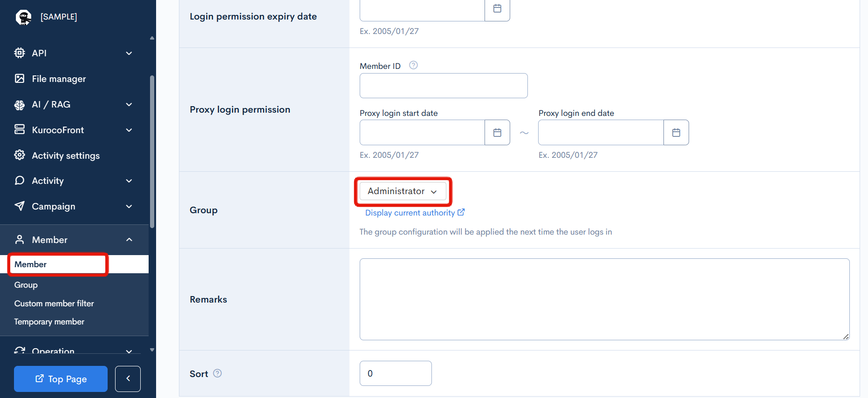The width and height of the screenshot is (868, 398).
Task: Click the sidebar scroll down arrow
Action: pos(152,350)
